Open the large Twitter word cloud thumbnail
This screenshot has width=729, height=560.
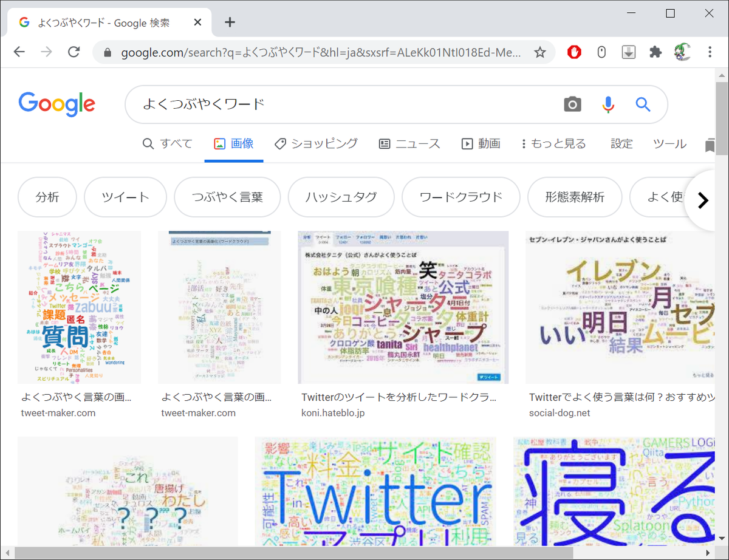375,490
